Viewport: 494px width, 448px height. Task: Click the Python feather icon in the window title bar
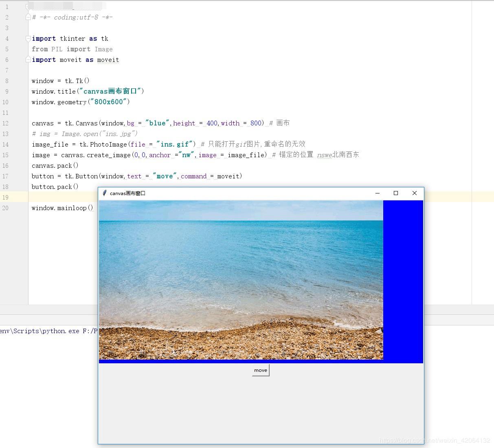pos(105,193)
